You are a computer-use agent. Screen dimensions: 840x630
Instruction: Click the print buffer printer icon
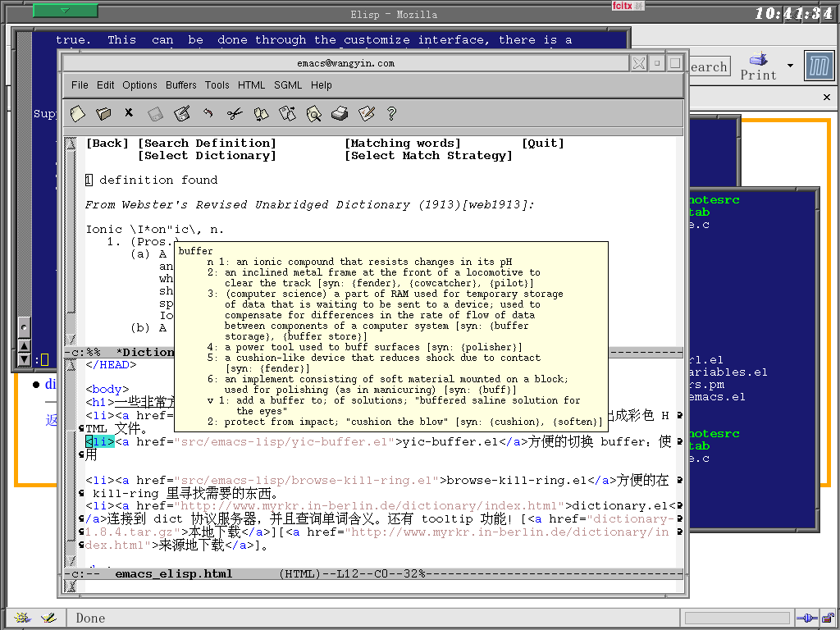click(340, 113)
